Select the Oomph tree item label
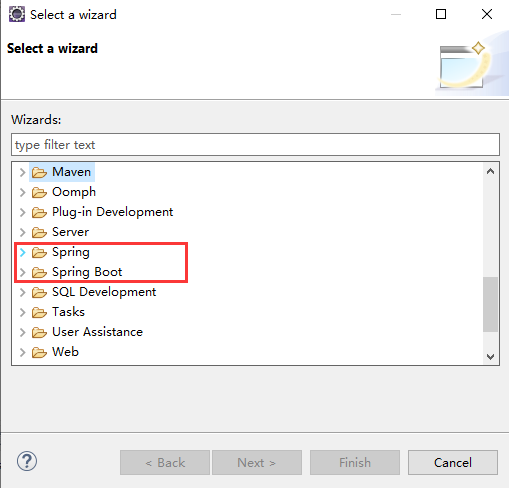Screen dimensions: 509x488 (x=74, y=192)
